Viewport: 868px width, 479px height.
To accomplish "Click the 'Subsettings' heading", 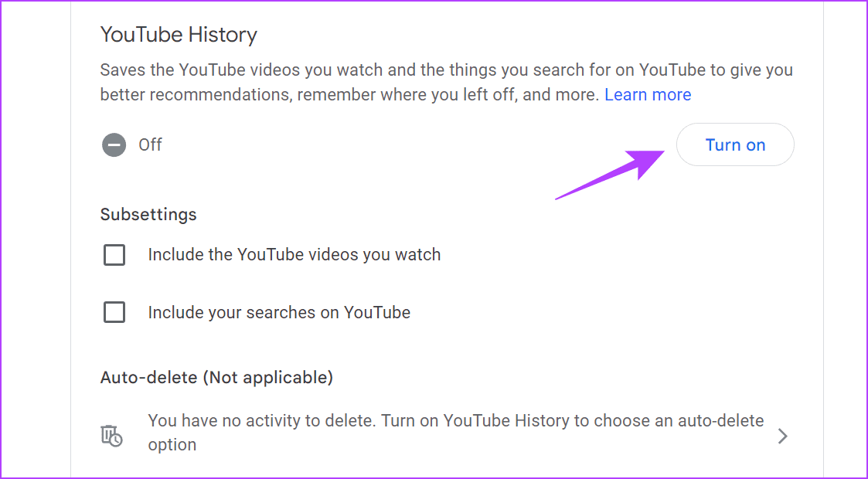I will click(x=148, y=215).
